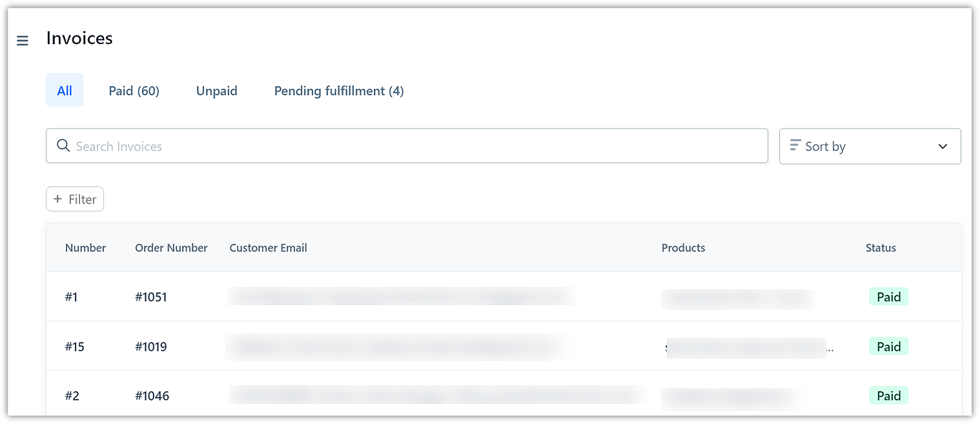
Task: Click the sort lines icon beside Sort by
Action: (x=795, y=146)
